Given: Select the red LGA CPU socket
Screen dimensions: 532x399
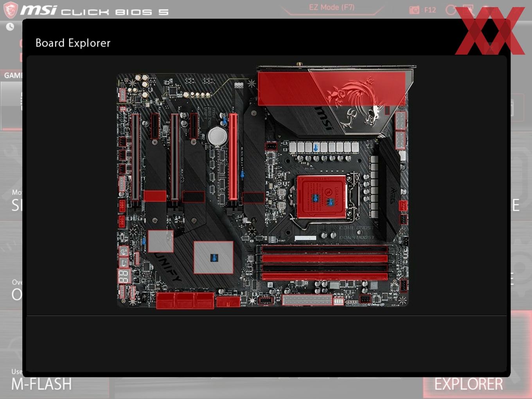Looking at the screenshot, I should [322, 197].
